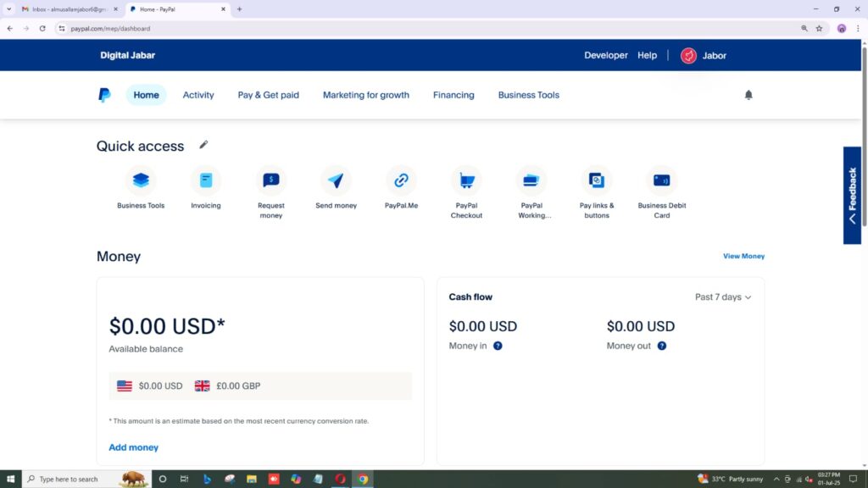Expand the Past 7 days dropdown

point(723,297)
